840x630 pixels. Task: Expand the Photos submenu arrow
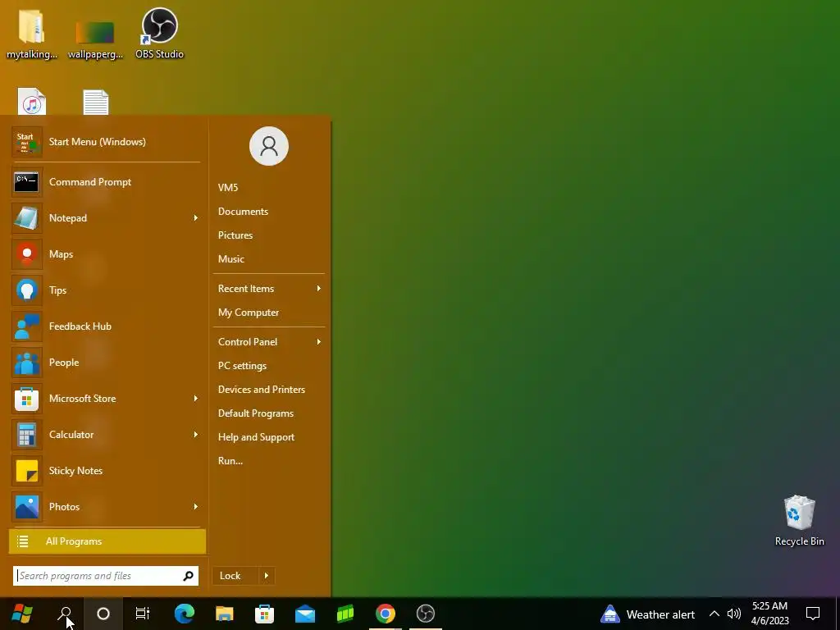[195, 507]
